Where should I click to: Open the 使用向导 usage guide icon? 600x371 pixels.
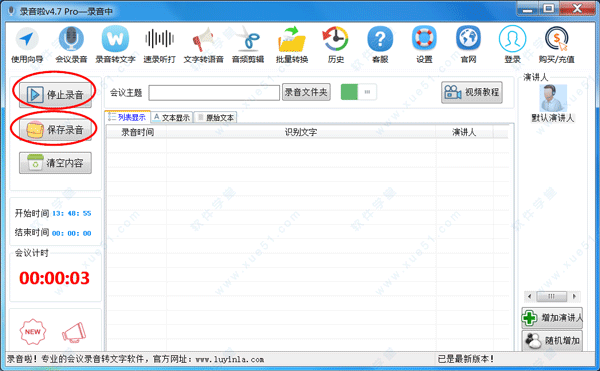click(27, 45)
